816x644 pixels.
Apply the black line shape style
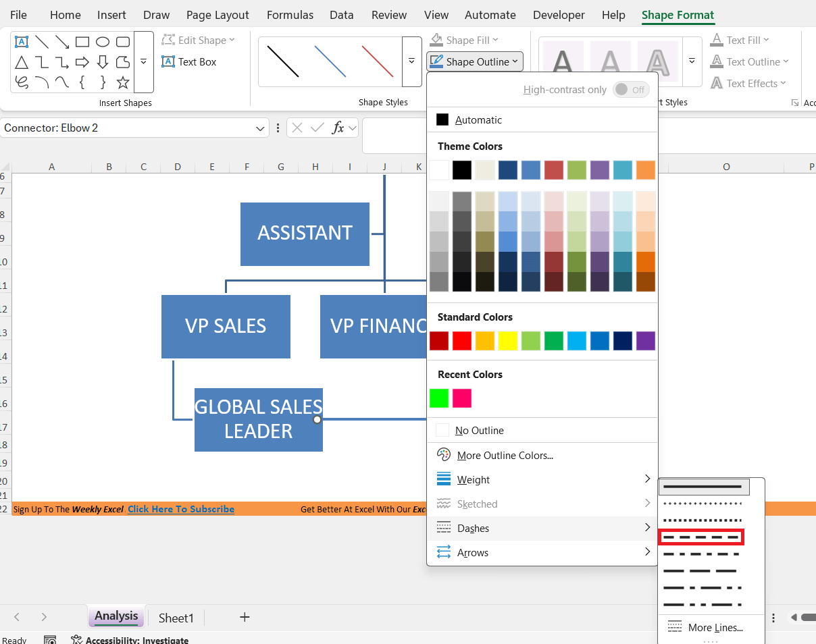click(282, 61)
